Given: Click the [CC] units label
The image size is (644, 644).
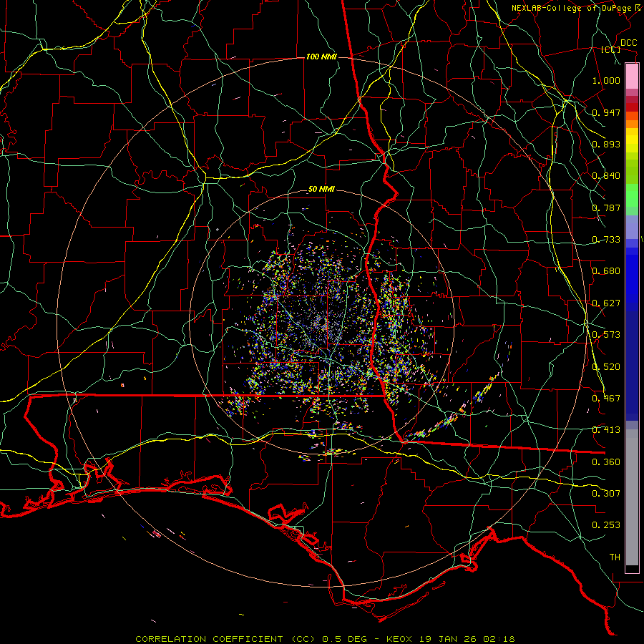Looking at the screenshot, I should pos(611,49).
